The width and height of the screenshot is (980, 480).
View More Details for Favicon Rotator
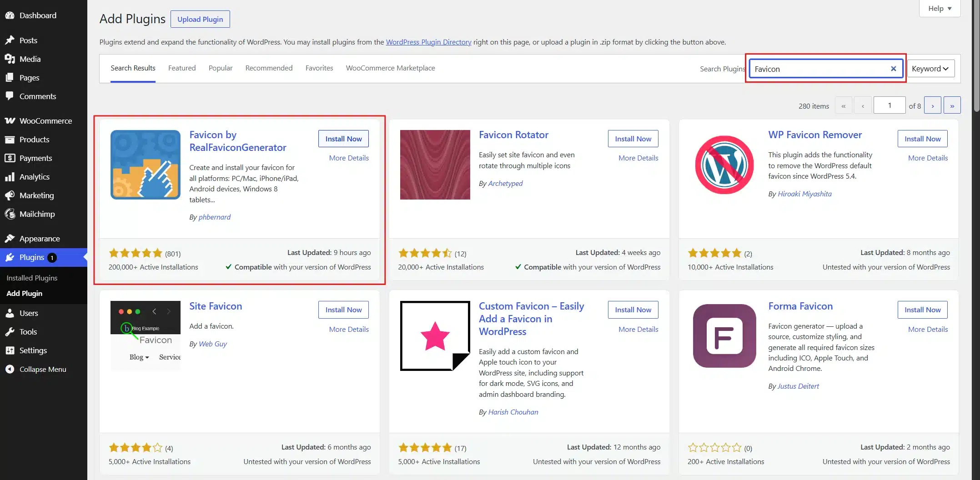pos(638,158)
